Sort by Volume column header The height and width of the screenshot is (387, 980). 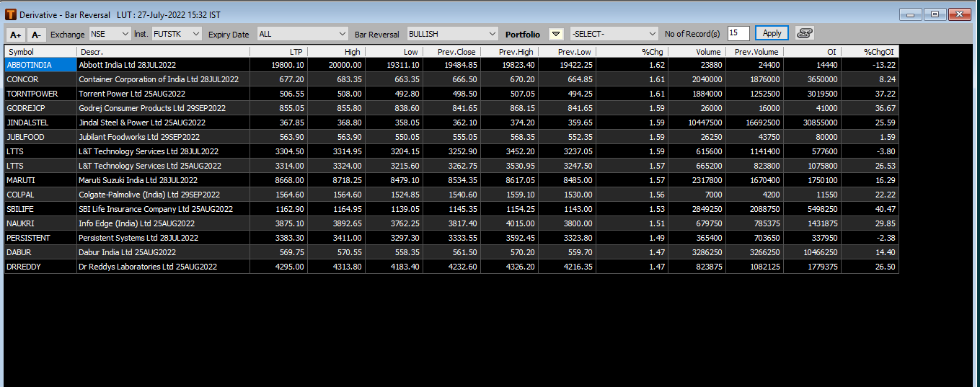[697, 52]
